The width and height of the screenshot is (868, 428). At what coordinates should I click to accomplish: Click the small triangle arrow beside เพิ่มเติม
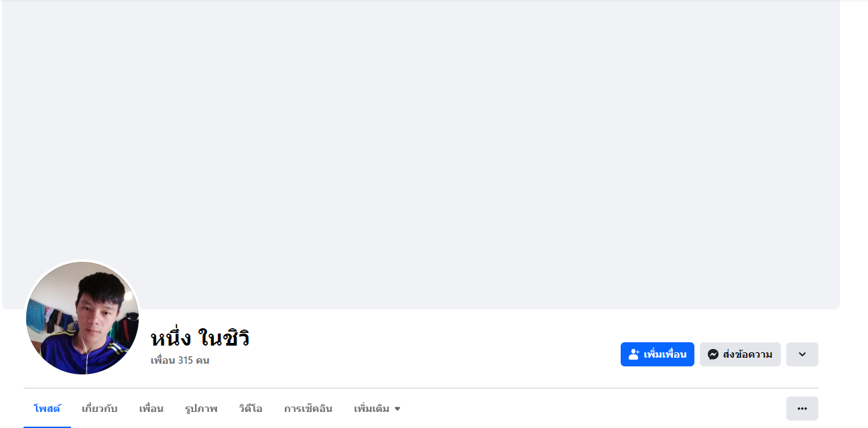(x=397, y=409)
